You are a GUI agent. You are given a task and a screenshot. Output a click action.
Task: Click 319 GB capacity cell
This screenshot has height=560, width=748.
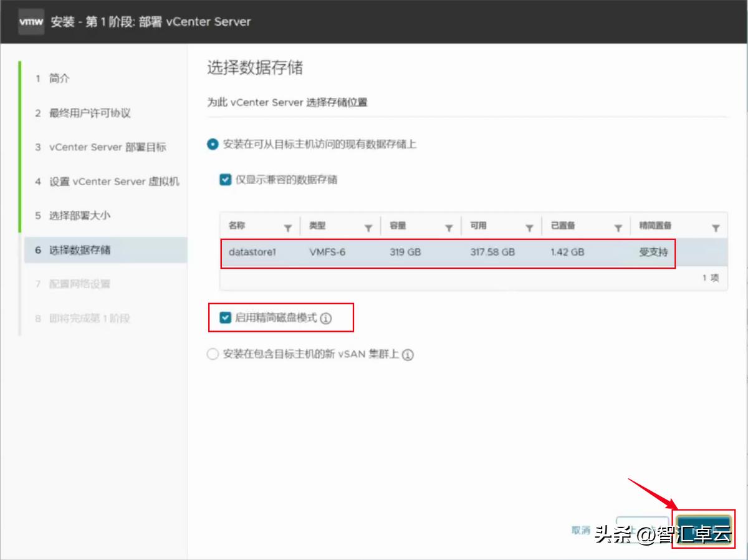tap(405, 253)
